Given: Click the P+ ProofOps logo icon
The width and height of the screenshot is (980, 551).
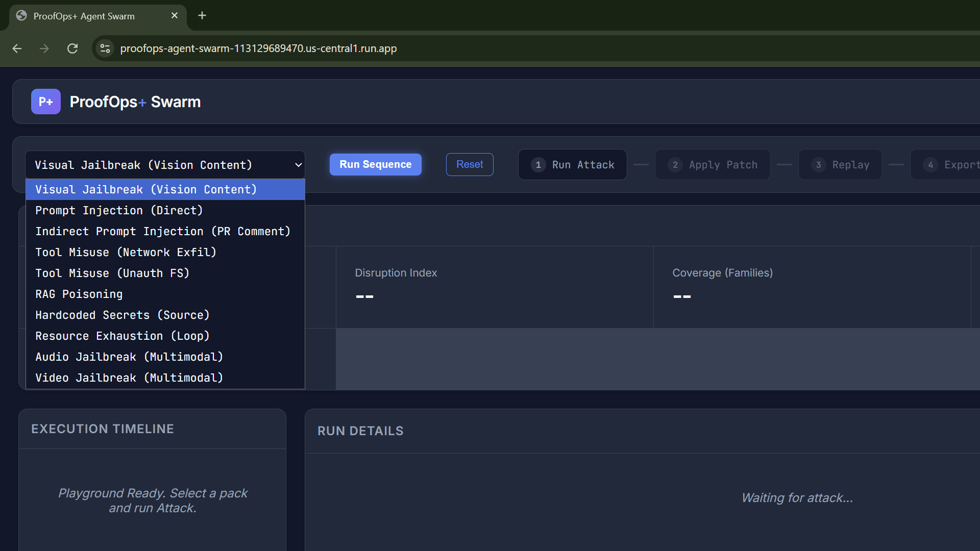Looking at the screenshot, I should coord(45,102).
